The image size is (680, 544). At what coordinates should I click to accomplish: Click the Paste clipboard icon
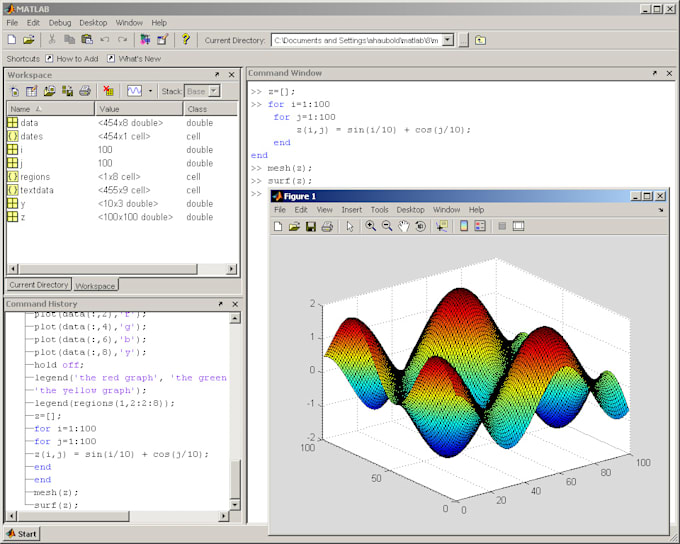[x=87, y=40]
